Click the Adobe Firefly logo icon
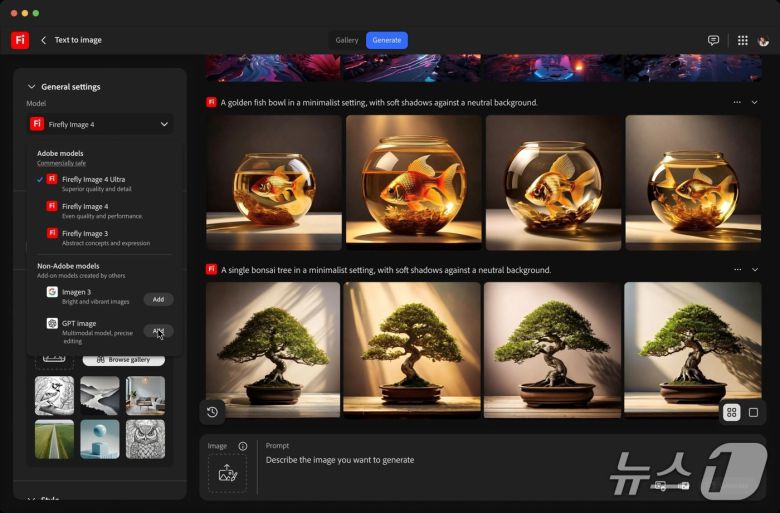 [x=20, y=40]
